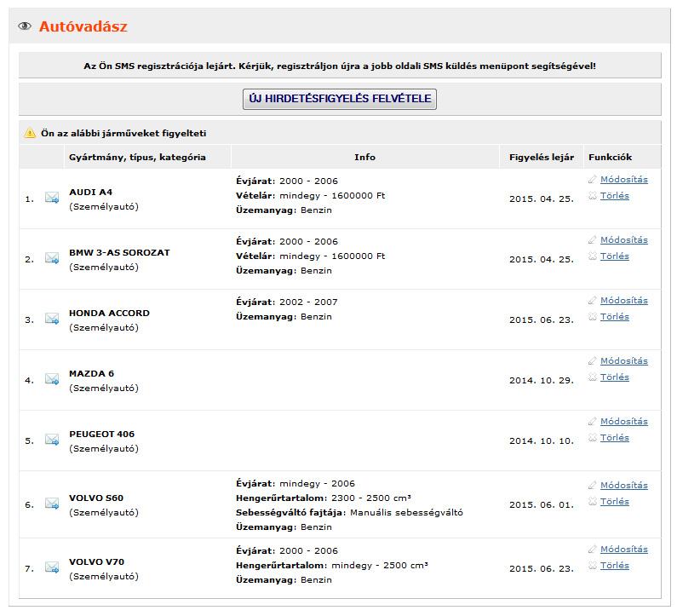
Task: Click the pencil edit icon for HONDA ACCORD
Action: (593, 301)
